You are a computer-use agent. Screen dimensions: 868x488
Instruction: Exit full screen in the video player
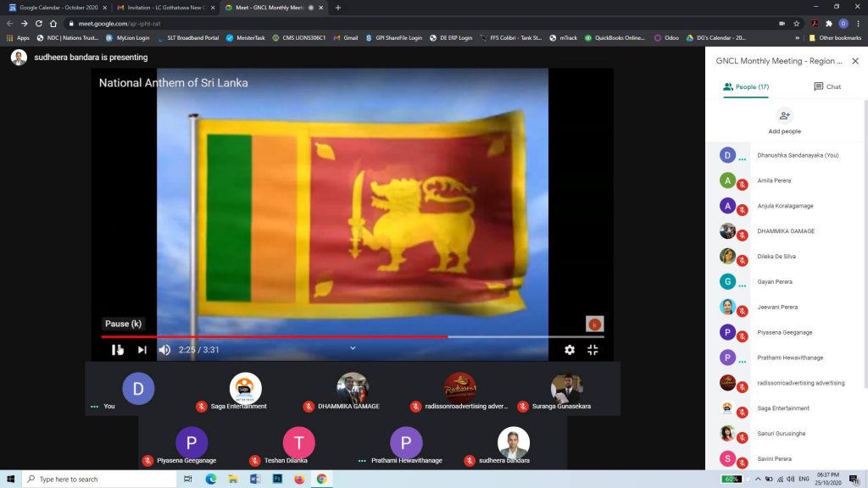pos(593,350)
